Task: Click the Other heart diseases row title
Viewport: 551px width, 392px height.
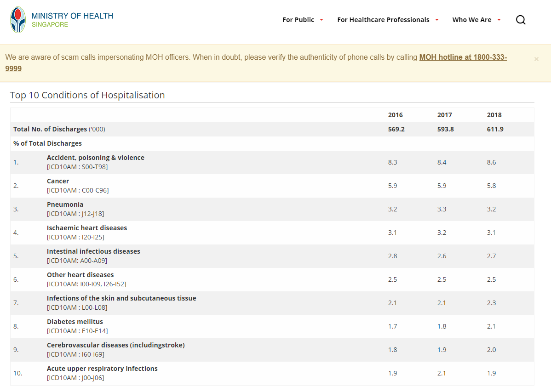Action: pyautogui.click(x=80, y=275)
